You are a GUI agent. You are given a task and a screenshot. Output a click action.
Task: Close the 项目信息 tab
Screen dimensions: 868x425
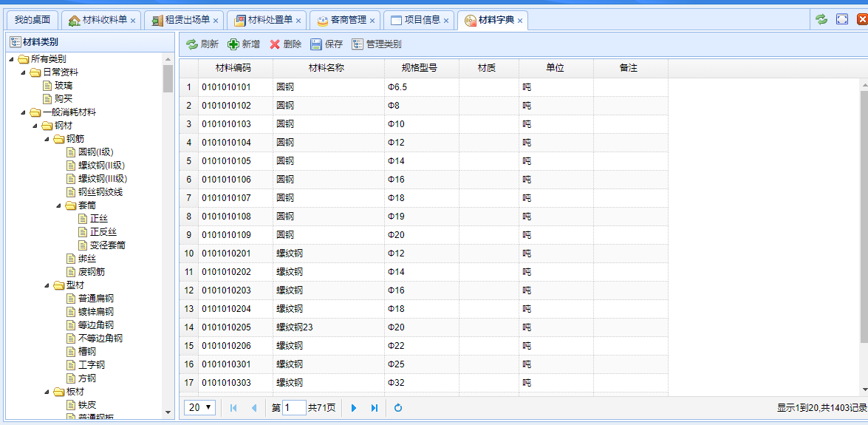pyautogui.click(x=446, y=21)
